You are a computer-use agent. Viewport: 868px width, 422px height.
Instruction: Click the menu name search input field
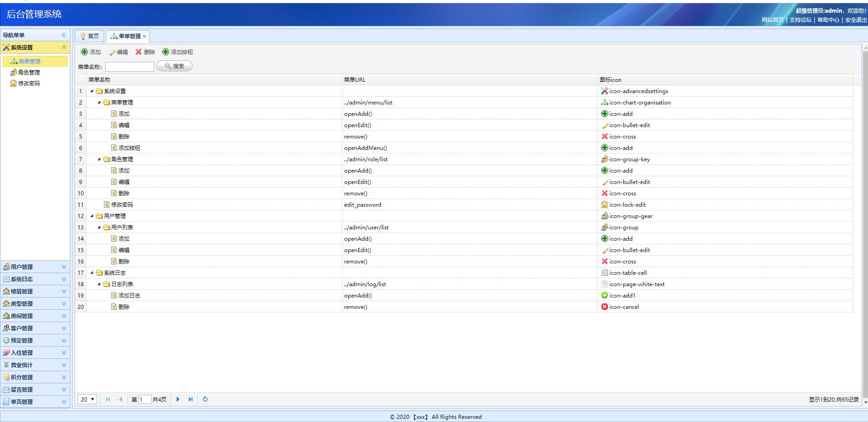[130, 67]
